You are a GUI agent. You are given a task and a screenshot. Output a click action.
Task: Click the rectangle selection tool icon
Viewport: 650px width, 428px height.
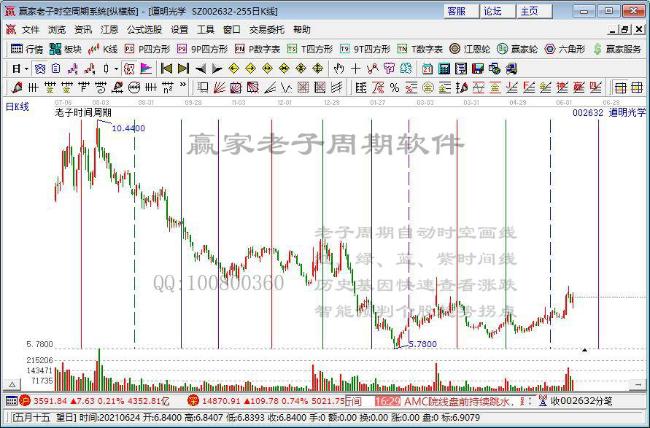click(203, 88)
